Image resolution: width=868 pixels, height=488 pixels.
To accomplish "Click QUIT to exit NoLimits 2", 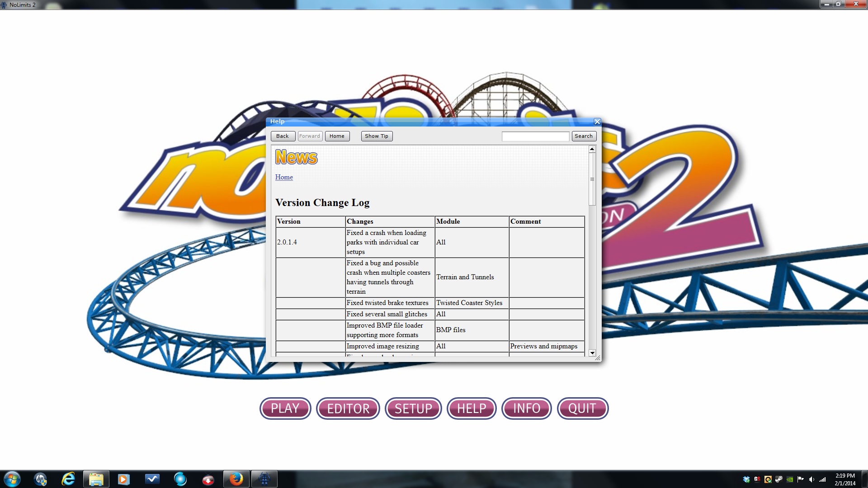I will tap(583, 408).
